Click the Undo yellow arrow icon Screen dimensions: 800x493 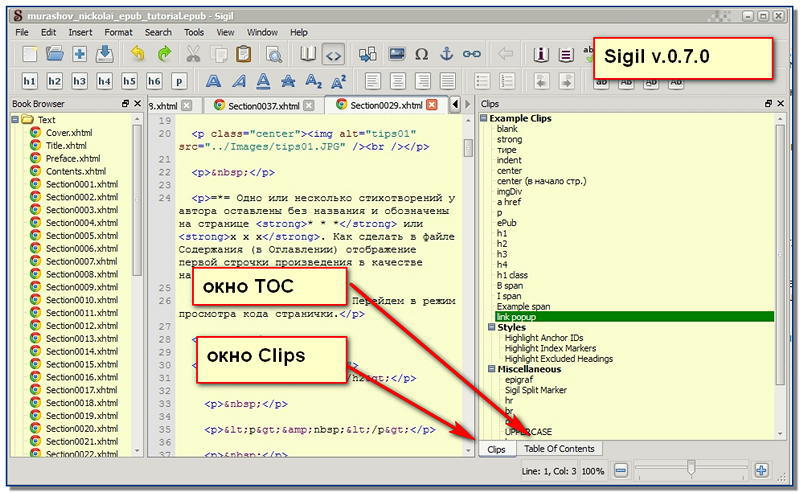[137, 54]
